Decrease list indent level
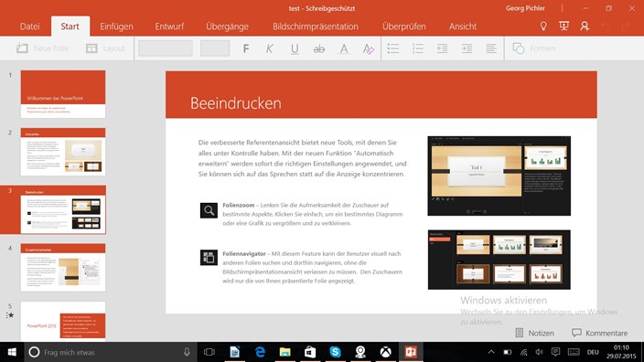Image resolution: width=644 pixels, height=362 pixels. point(443,48)
